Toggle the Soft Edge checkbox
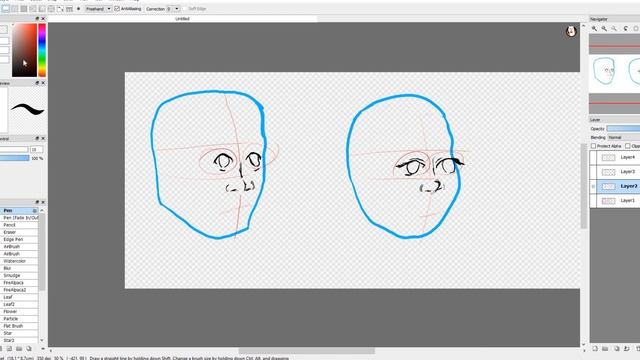The width and height of the screenshot is (640, 360). click(x=184, y=9)
